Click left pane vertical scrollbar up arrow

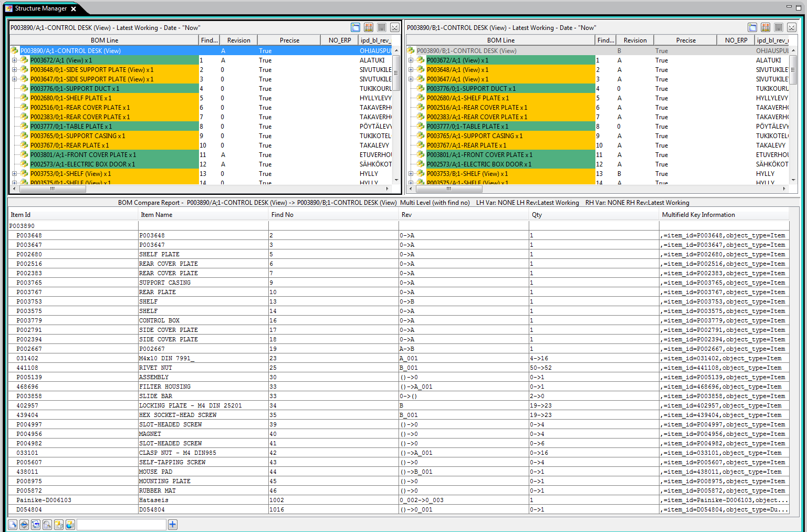pos(396,50)
